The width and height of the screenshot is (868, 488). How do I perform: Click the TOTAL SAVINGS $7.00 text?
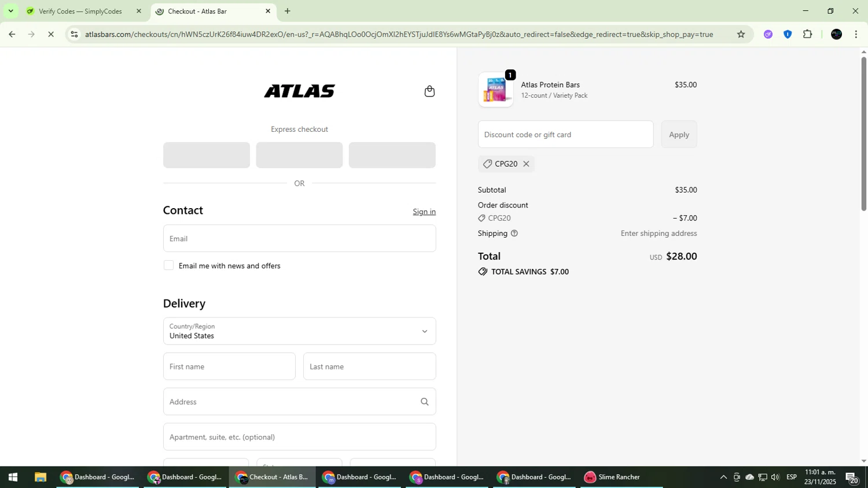click(x=529, y=272)
